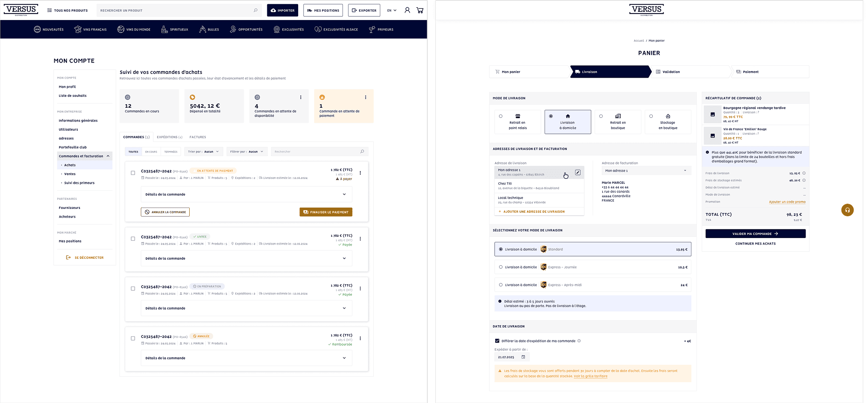Open the Trier par dropdown
868x403 pixels.
pos(204,152)
